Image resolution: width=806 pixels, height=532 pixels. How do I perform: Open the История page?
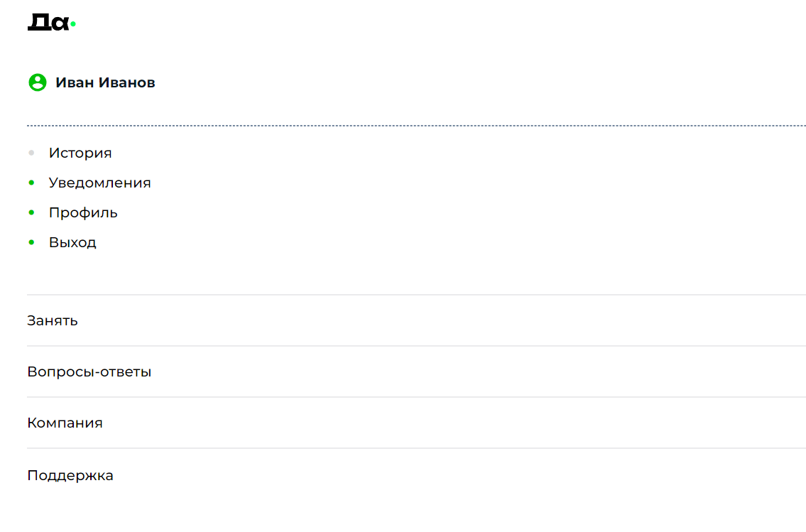click(x=80, y=153)
